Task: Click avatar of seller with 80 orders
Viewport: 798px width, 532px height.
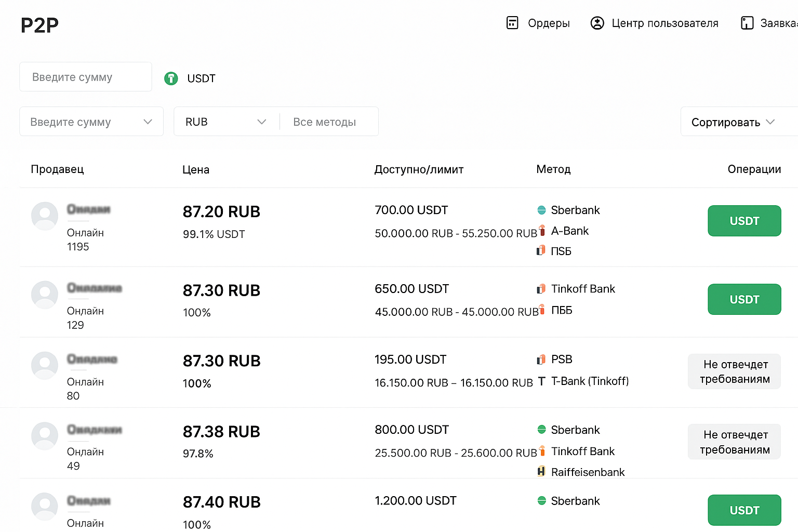Action: point(45,365)
